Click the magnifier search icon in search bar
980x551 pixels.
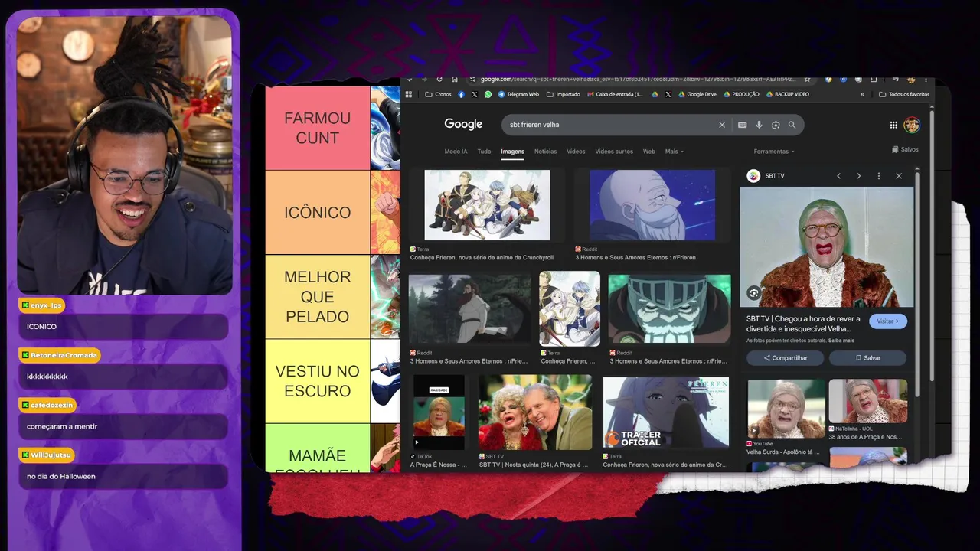click(792, 125)
